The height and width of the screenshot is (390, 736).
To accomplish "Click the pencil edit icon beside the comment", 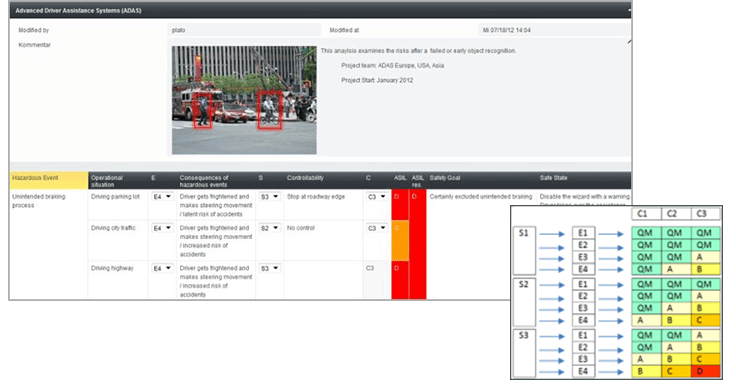I will [629, 42].
